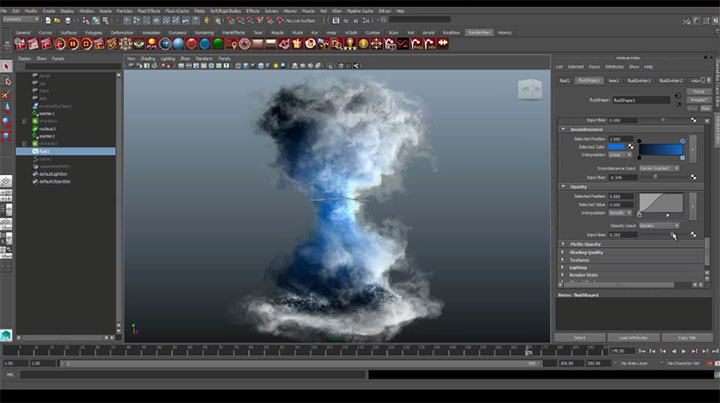Choose the Move tool in toolbox
Image resolution: width=720 pixels, height=403 pixels.
tap(6, 108)
